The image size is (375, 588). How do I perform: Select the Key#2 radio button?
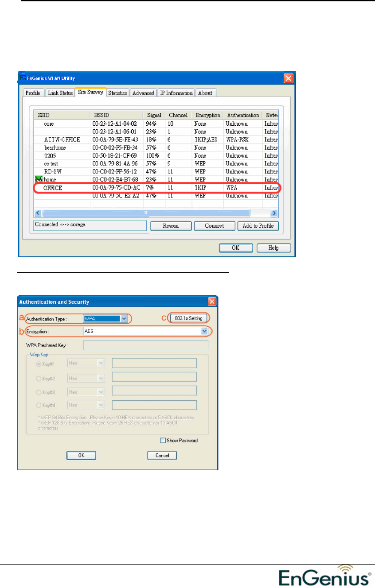[39, 378]
